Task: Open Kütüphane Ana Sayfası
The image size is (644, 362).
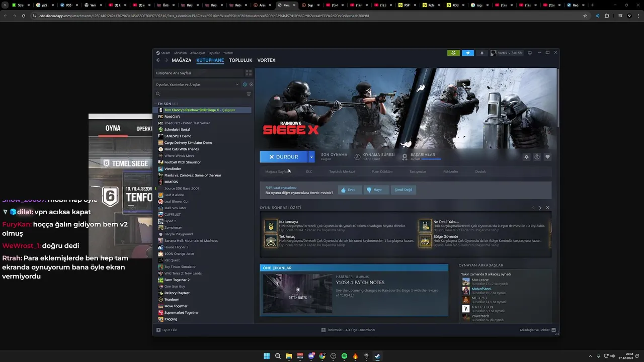Action: [x=198, y=73]
